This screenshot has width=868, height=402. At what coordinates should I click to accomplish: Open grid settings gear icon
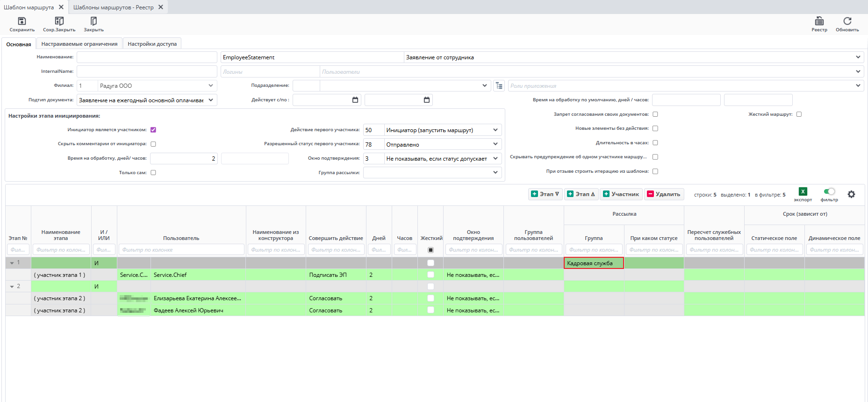click(851, 194)
